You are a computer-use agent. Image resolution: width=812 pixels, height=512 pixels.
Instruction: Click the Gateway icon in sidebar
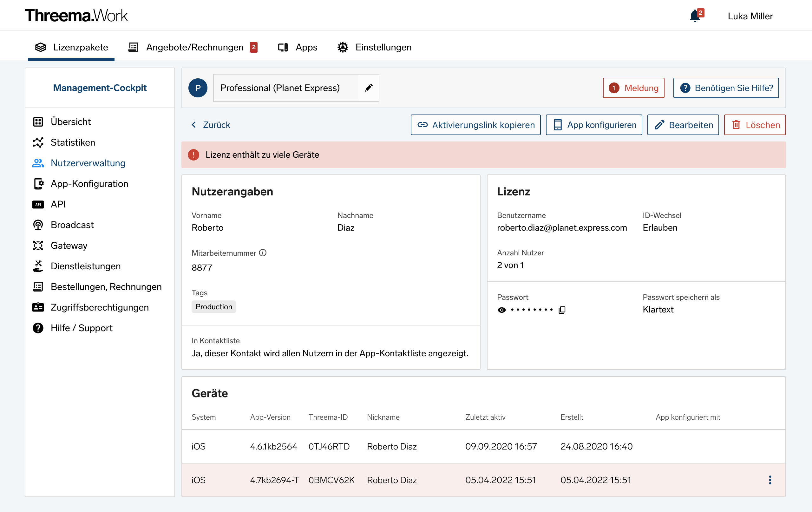click(x=38, y=246)
